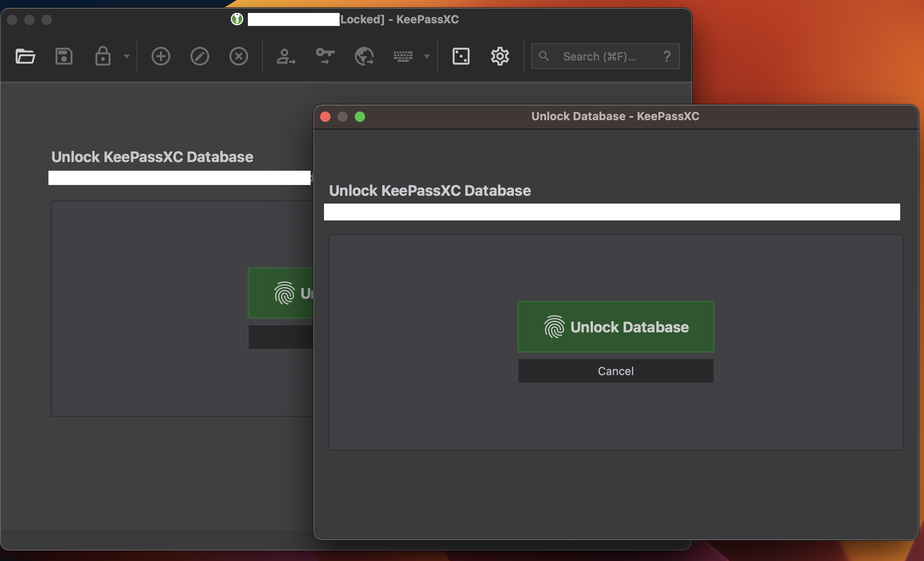The height and width of the screenshot is (561, 924).
Task: Expand the lock databases dropdown arrow
Action: pos(127,56)
